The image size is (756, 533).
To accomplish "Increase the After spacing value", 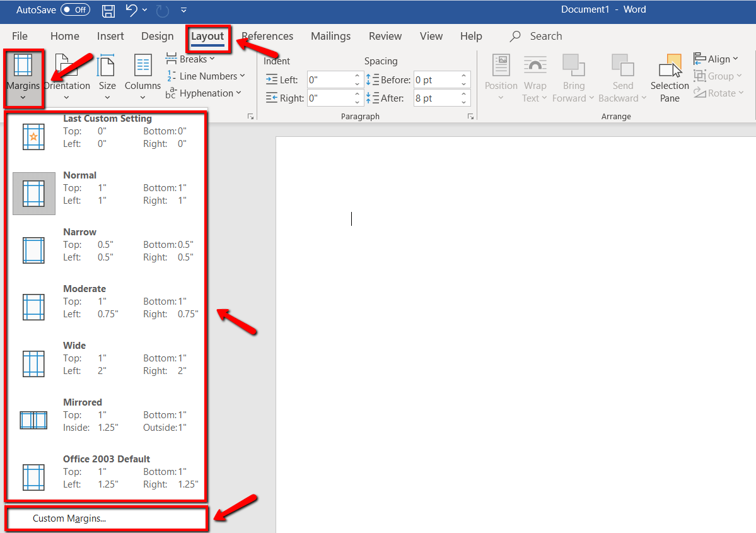I will [464, 94].
